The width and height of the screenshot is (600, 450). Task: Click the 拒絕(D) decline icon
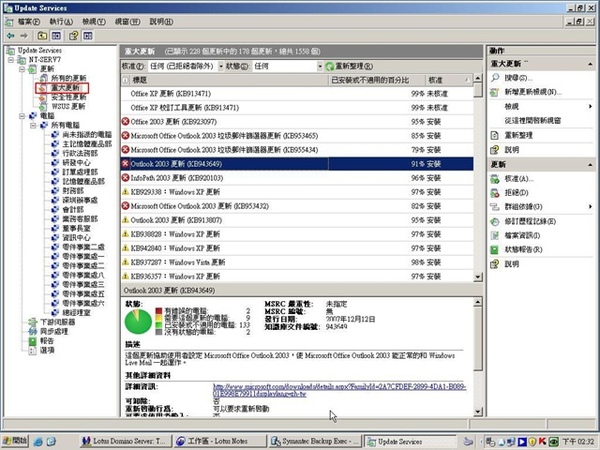[x=495, y=193]
